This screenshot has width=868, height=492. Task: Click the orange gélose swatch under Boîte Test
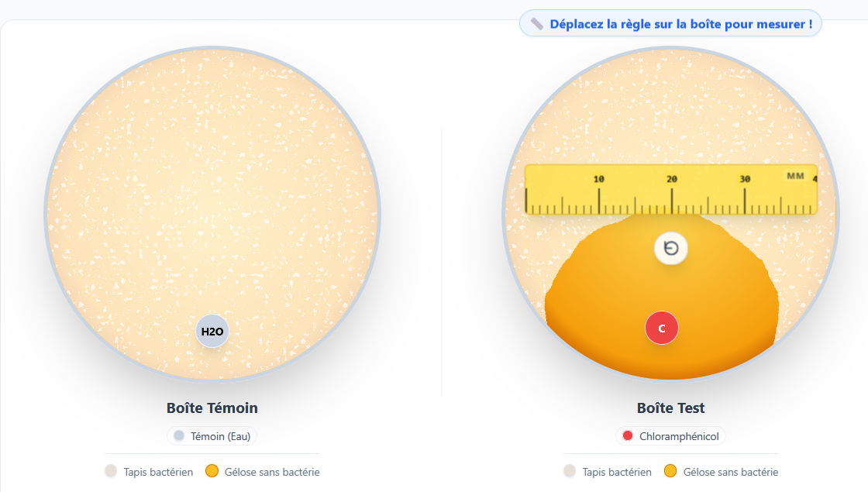click(x=670, y=471)
